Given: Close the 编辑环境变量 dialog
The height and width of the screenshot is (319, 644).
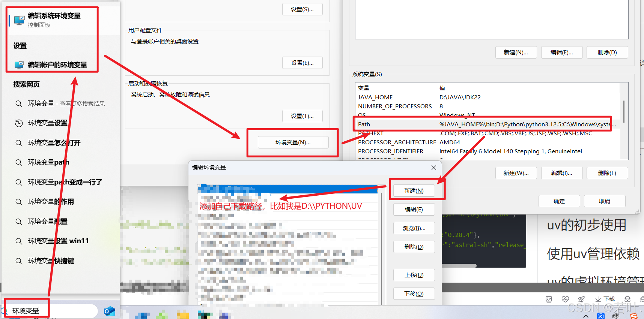Looking at the screenshot, I should tap(433, 168).
